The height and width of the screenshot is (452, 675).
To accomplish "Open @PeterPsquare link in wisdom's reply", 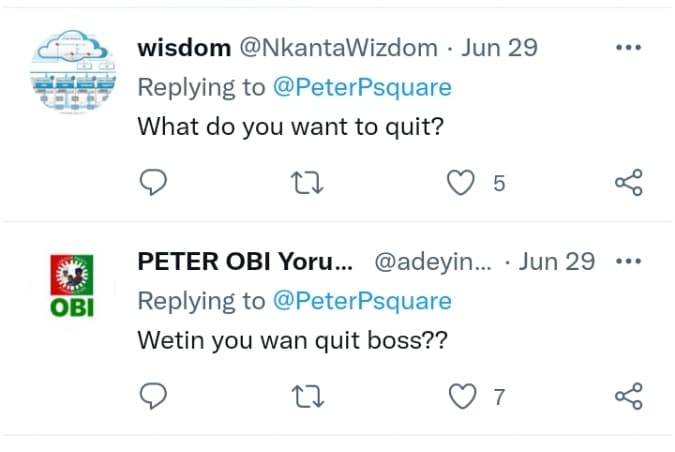I will click(362, 87).
